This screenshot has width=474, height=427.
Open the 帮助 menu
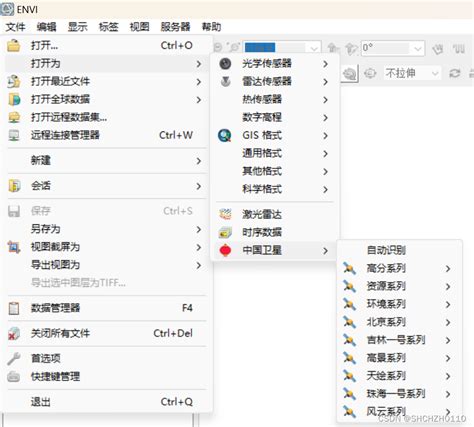coord(211,27)
